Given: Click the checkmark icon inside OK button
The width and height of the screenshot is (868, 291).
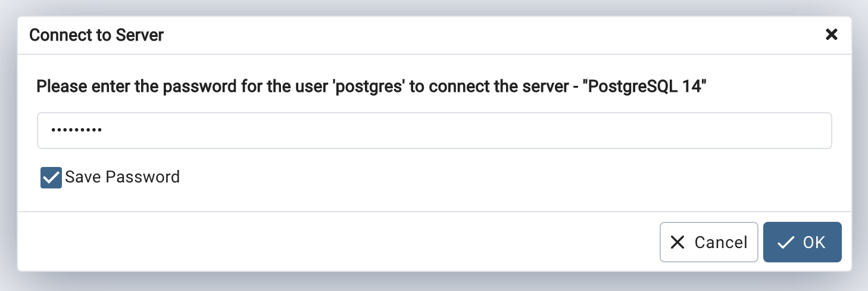Looking at the screenshot, I should coord(786,242).
